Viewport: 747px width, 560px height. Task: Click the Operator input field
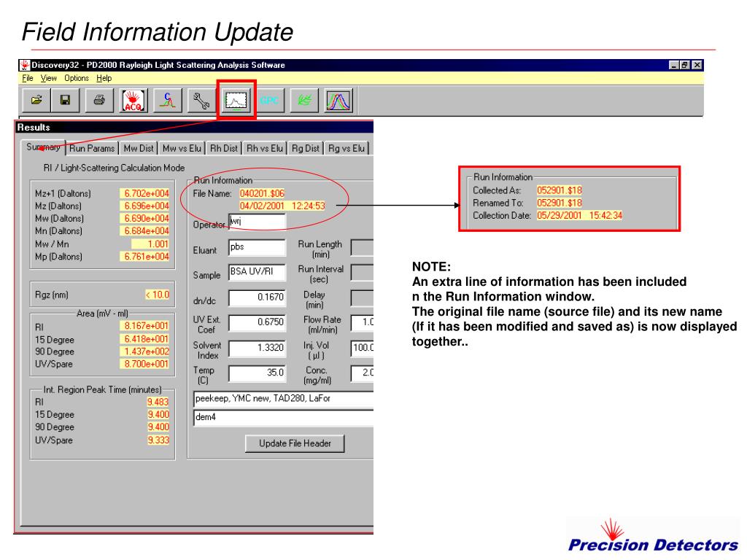(x=258, y=222)
